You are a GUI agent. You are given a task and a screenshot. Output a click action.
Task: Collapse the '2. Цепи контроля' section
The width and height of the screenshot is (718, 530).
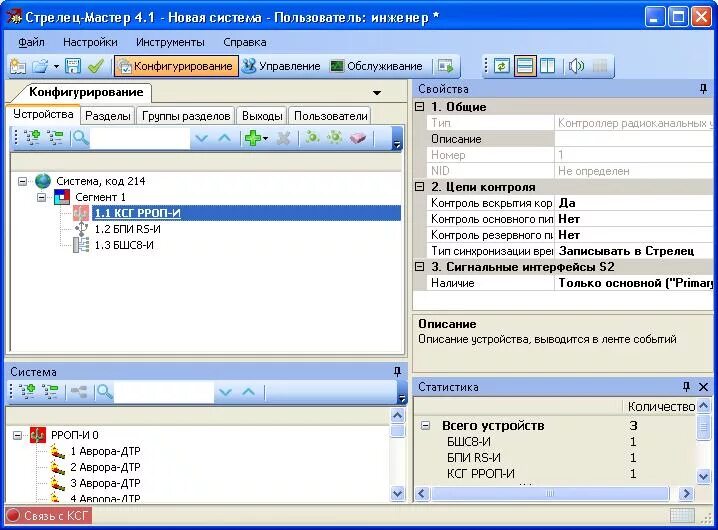click(x=419, y=187)
